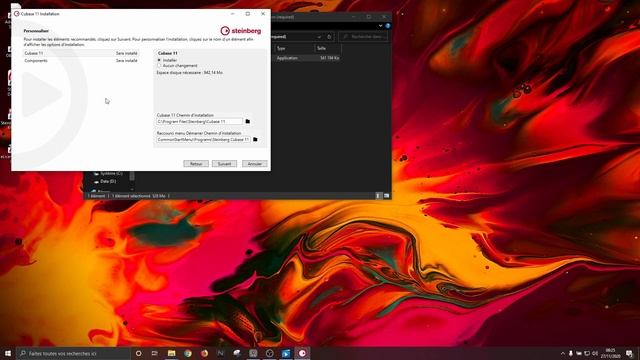Open the notification center icon
Viewport: 640px width, 360px height.
pos(629,353)
